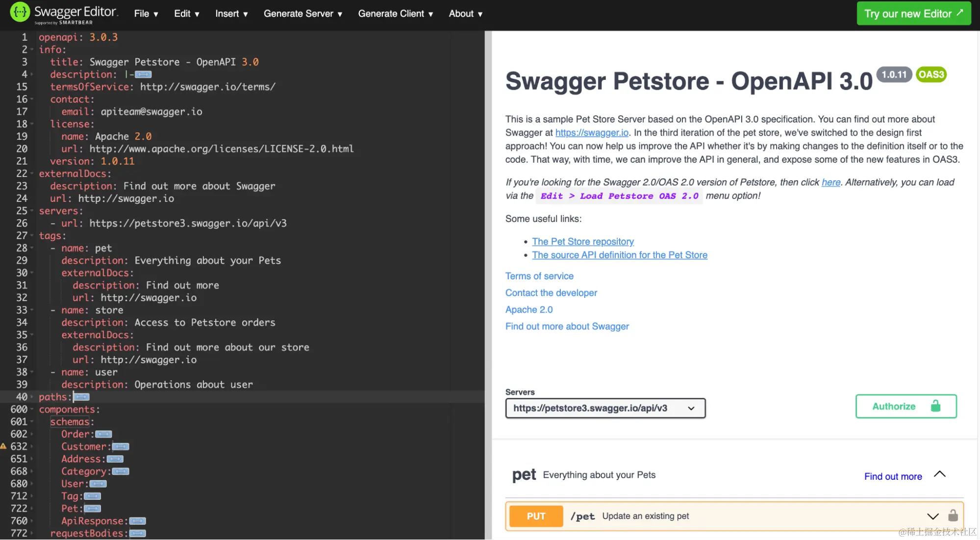Click the warning triangle icon beside line 632
Viewport: 980px width, 540px height.
(x=3, y=446)
